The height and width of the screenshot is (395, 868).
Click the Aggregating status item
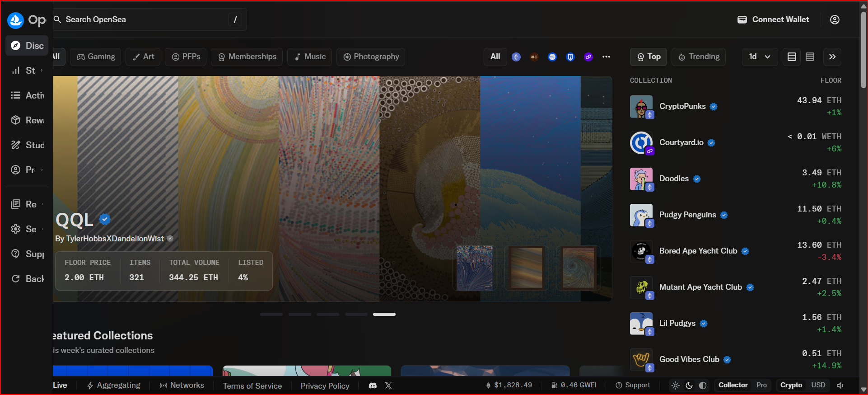click(x=114, y=385)
